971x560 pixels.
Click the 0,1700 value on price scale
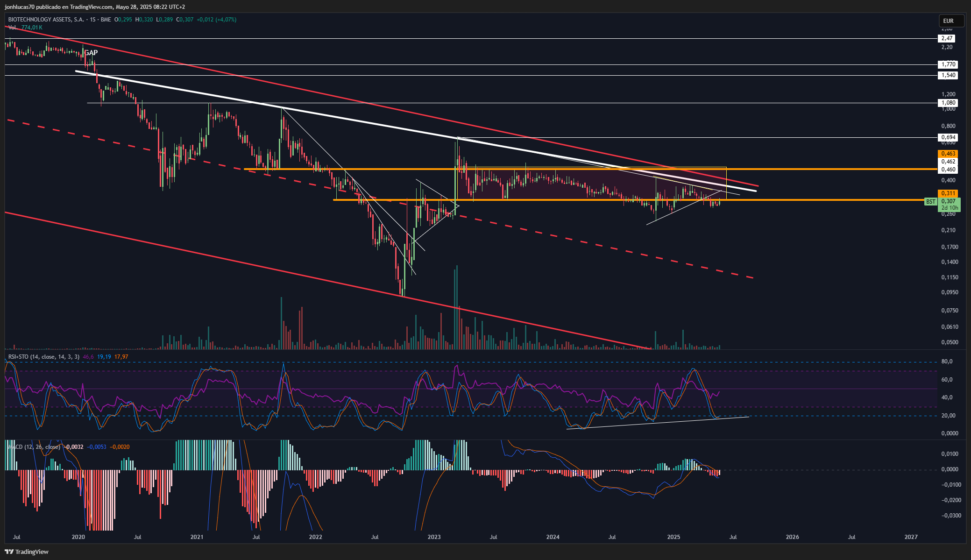pyautogui.click(x=950, y=247)
